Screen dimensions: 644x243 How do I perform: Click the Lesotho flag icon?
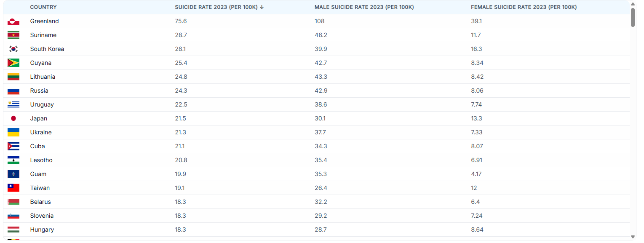(x=13, y=160)
